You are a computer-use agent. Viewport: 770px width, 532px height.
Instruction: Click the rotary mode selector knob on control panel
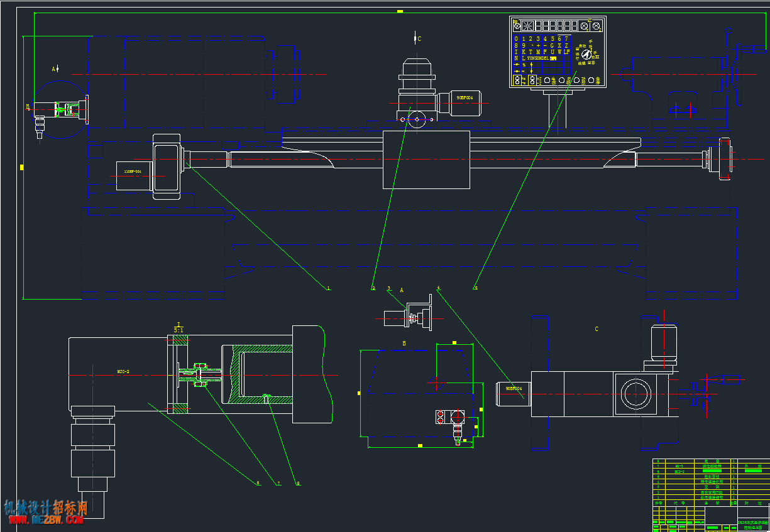click(x=586, y=55)
